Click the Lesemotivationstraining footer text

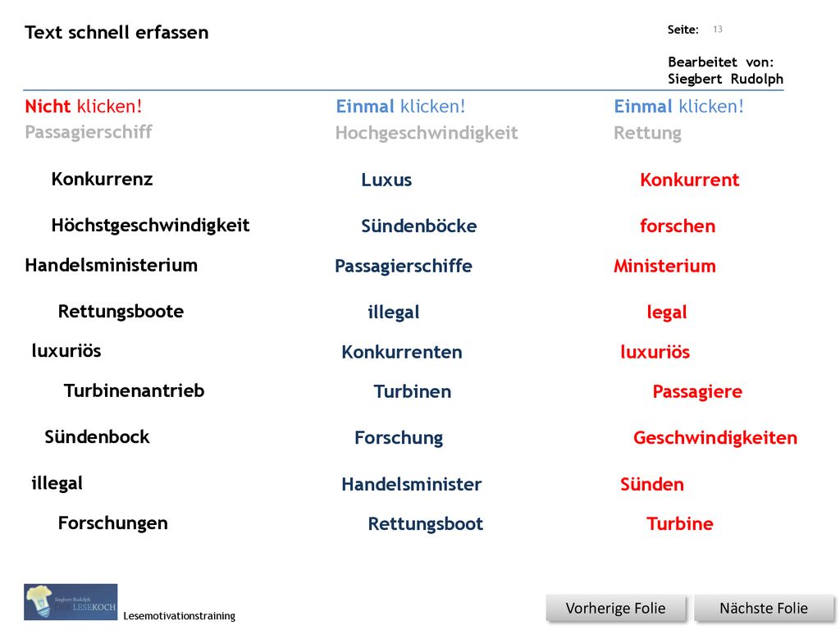click(x=180, y=616)
